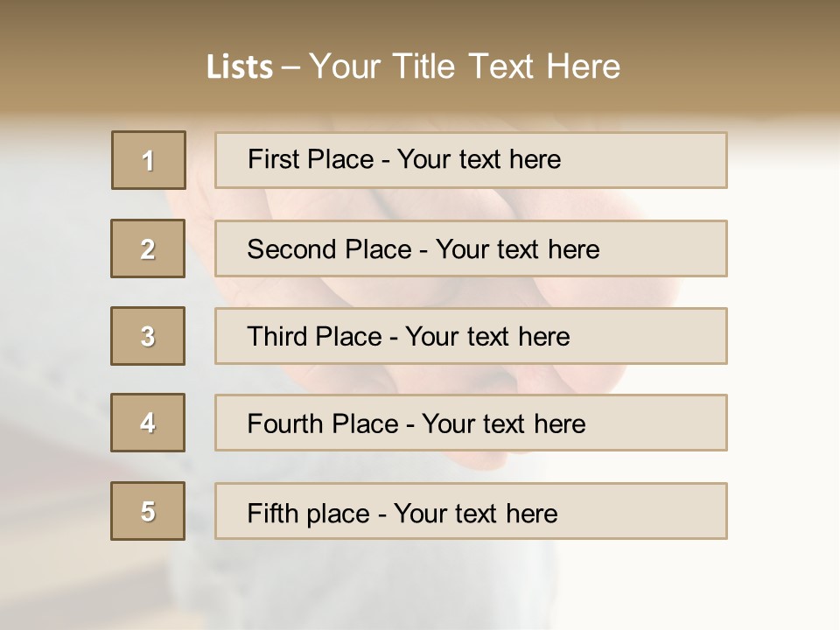Click the number 1 box
The width and height of the screenshot is (840, 630).
point(149,160)
